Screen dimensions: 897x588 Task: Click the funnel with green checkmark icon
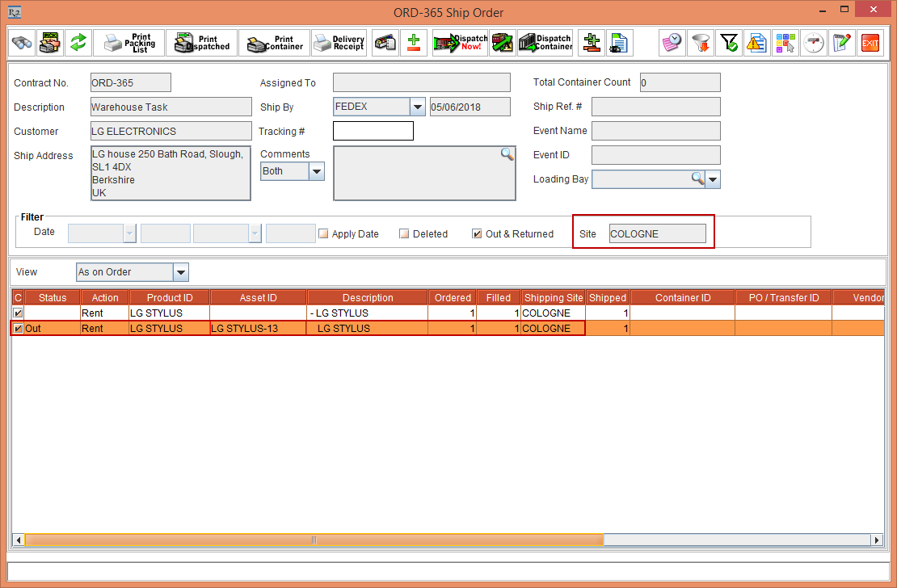[x=729, y=43]
